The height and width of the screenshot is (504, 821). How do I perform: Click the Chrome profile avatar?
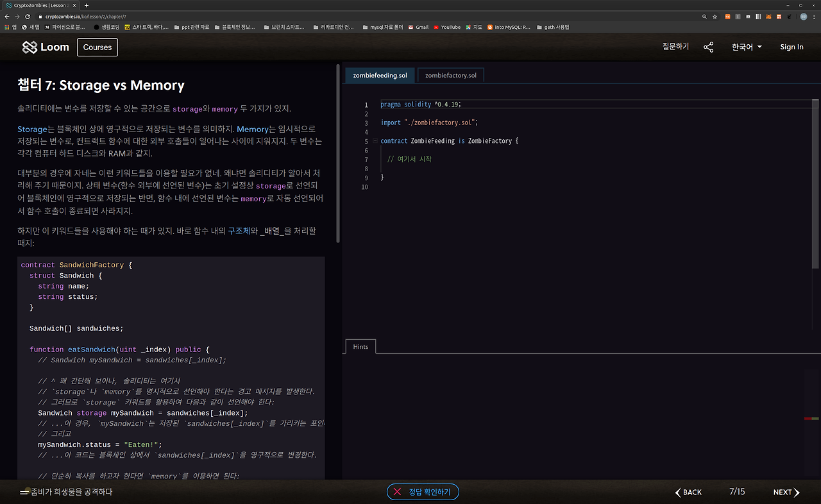tap(804, 17)
